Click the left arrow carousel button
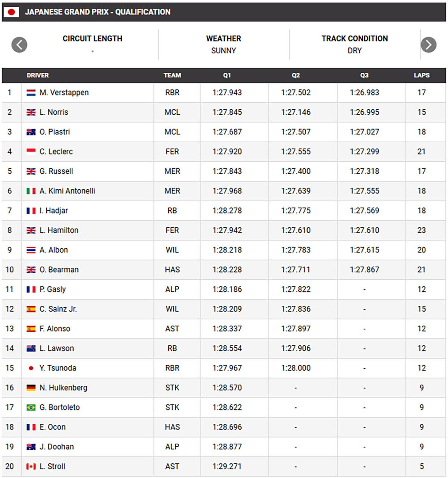Image resolution: width=448 pixels, height=478 pixels. click(19, 45)
